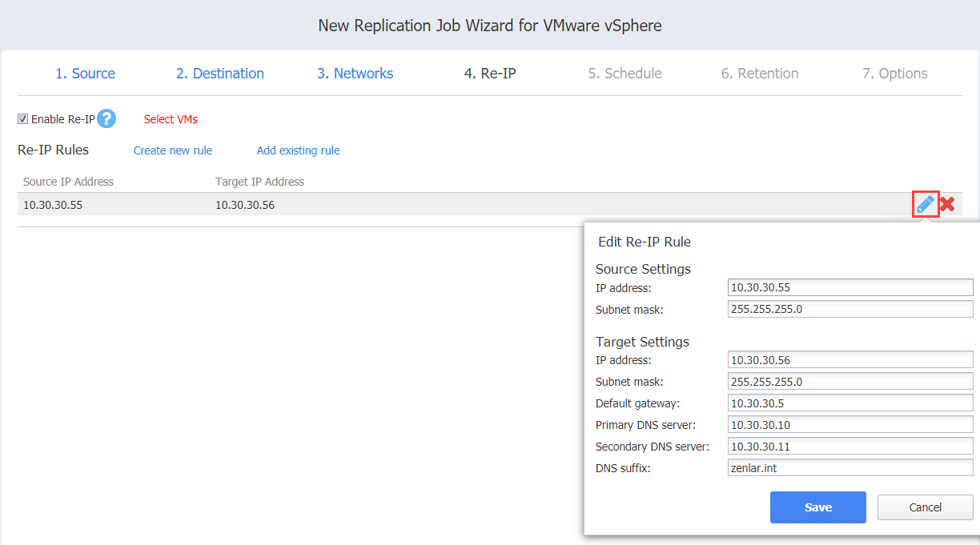Viewport: 980px width, 545px height.
Task: Click the Default gateway field
Action: click(x=850, y=403)
